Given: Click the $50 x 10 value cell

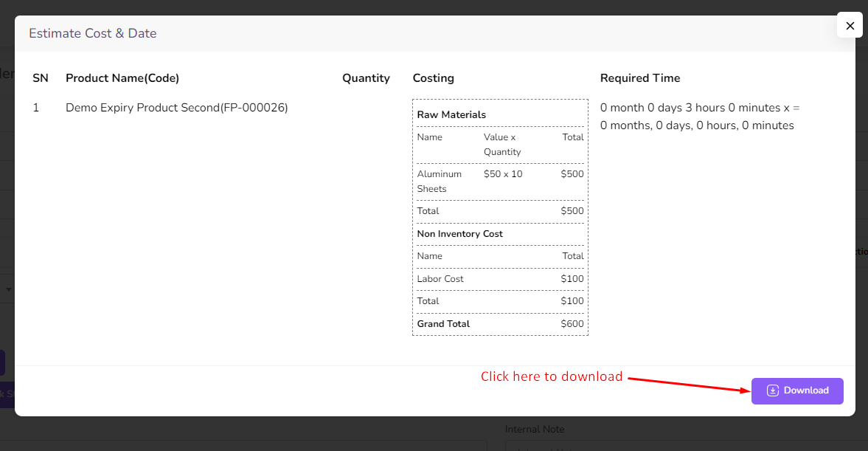Looking at the screenshot, I should tap(502, 174).
